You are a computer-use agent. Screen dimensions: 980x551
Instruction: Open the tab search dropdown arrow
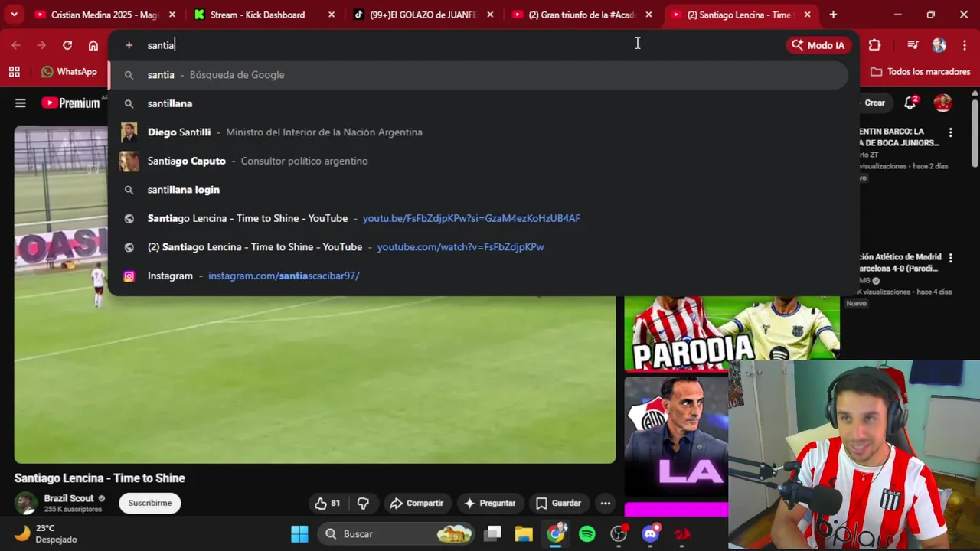[14, 15]
